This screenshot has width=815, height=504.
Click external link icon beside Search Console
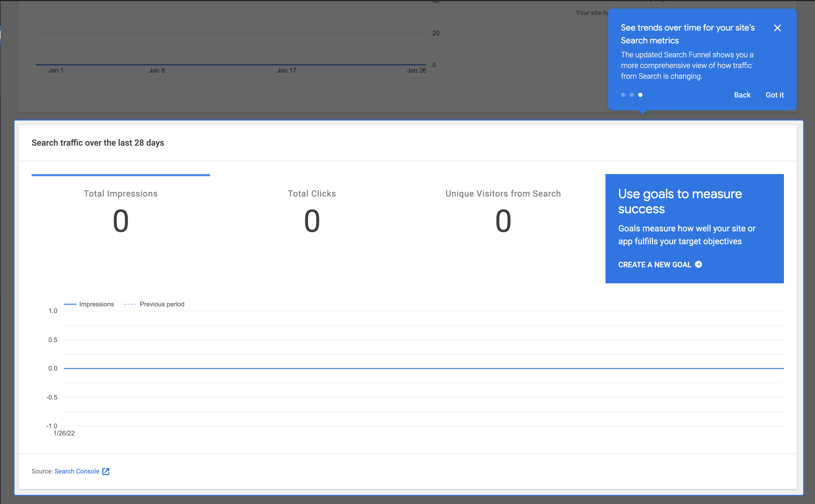click(106, 471)
